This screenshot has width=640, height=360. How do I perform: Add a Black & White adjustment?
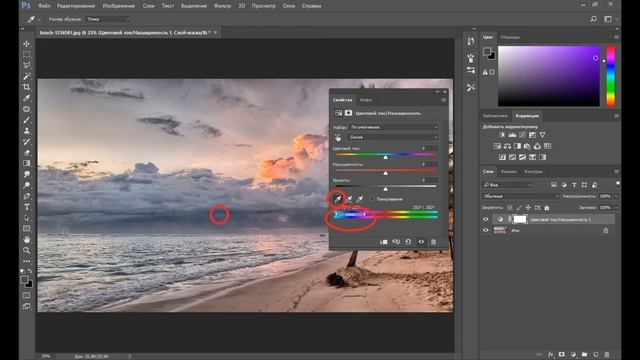click(x=517, y=146)
